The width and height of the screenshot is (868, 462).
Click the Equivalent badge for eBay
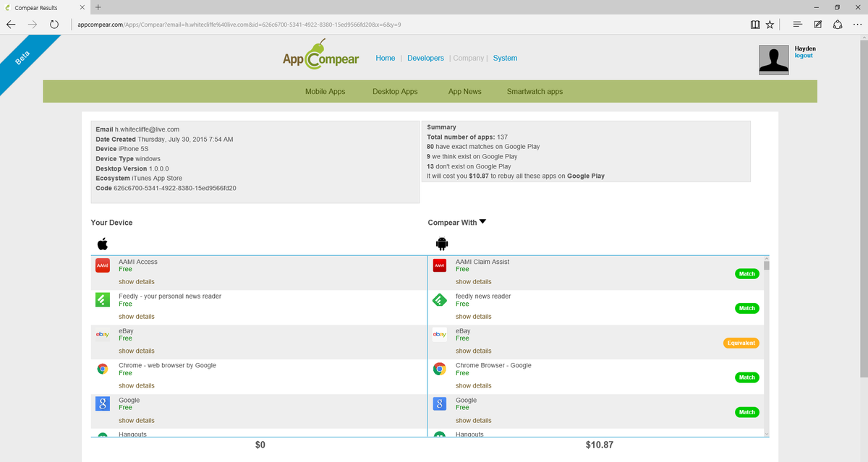click(741, 343)
